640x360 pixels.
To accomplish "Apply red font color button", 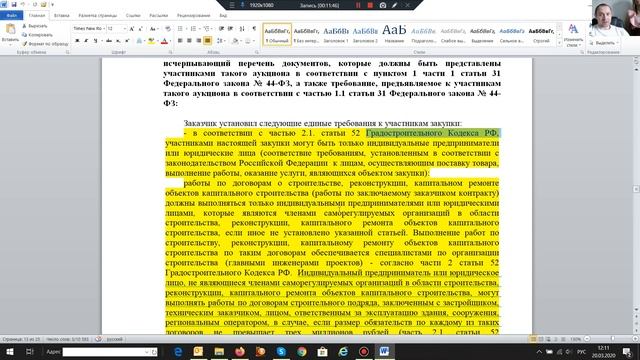I will click(x=164, y=41).
